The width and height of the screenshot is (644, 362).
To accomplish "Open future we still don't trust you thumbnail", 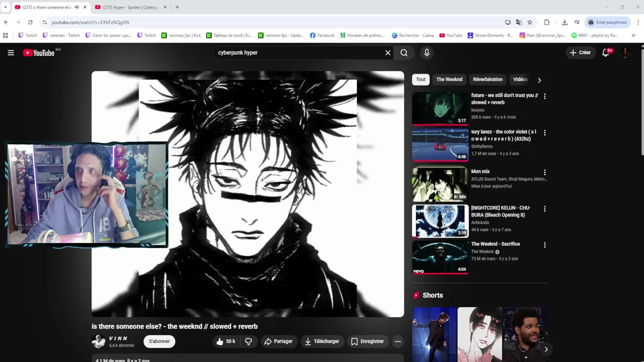I will [x=440, y=108].
